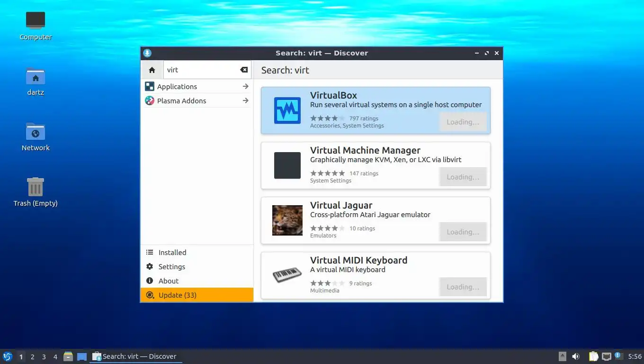This screenshot has width=644, height=364.
Task: Open the About page in Discover
Action: [197, 281]
